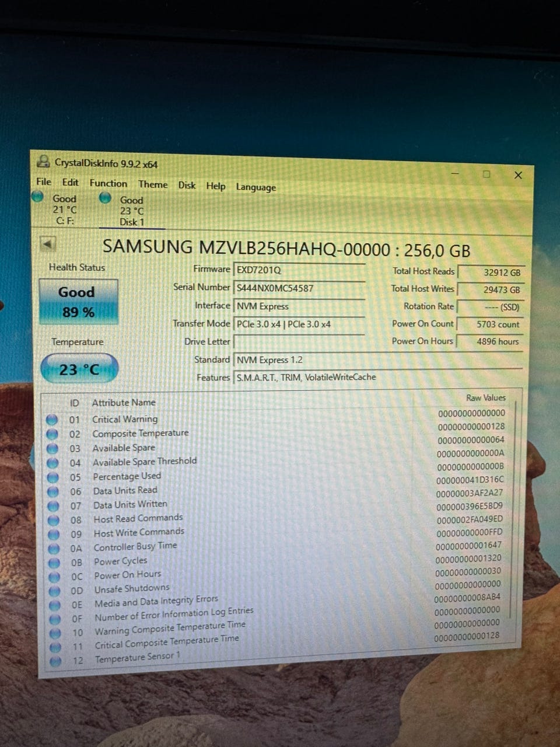Maximize the CrystalDiskInfo window
This screenshot has height=747, width=560.
[x=487, y=174]
